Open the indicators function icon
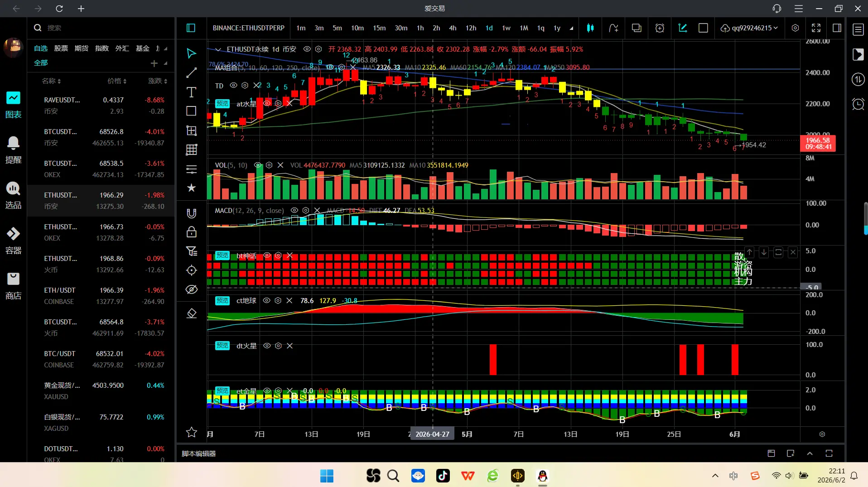 (x=613, y=28)
